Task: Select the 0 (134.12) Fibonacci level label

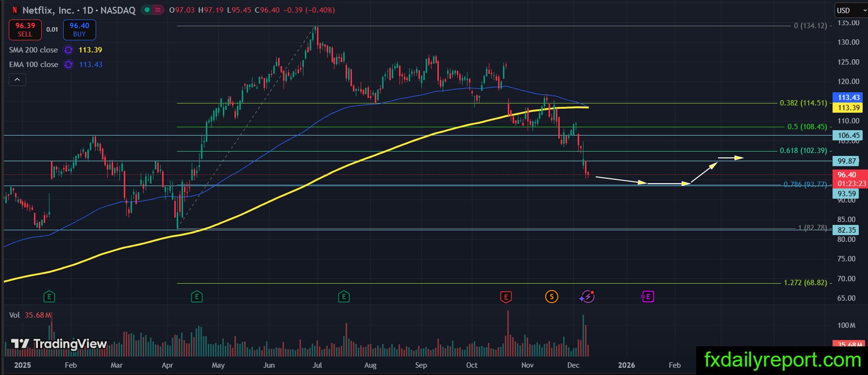Action: pyautogui.click(x=810, y=26)
